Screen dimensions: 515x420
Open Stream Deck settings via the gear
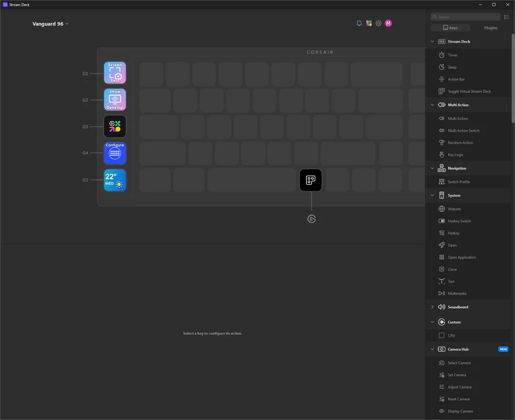coord(379,23)
